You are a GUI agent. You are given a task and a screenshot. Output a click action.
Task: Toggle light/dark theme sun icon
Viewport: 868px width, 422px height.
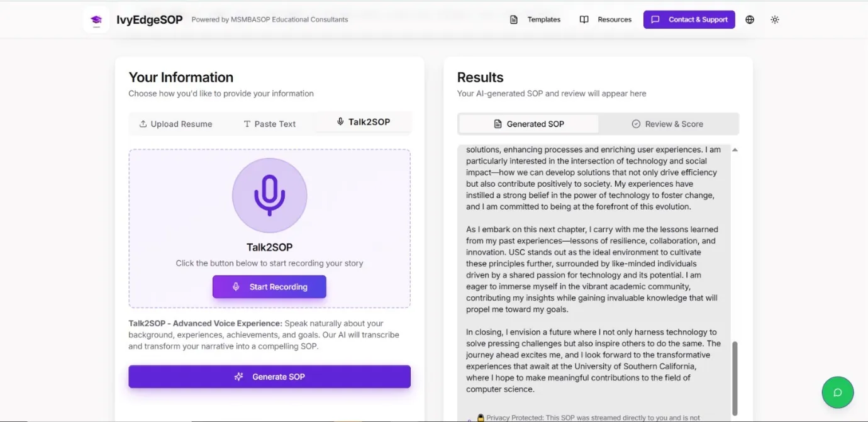click(x=775, y=19)
